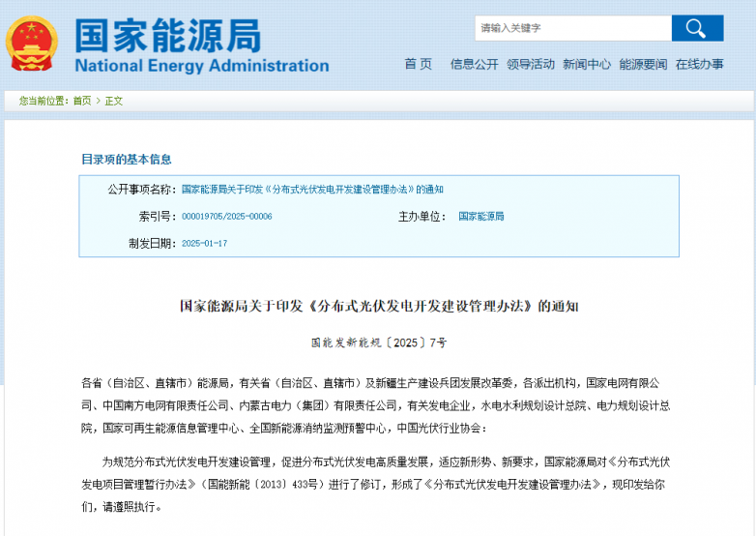The image size is (756, 536).
Task: Click index number 000019705/2025-00006
Action: 226,217
